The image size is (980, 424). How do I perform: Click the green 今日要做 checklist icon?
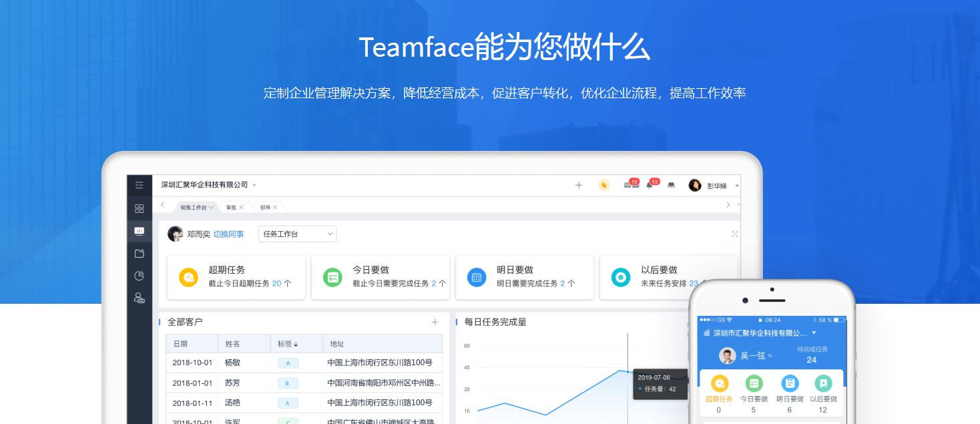coord(332,277)
